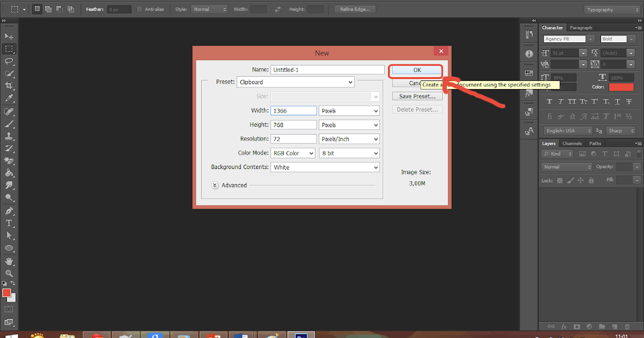Image resolution: width=644 pixels, height=338 pixels.
Task: Select the Quick Selection tool
Action: [x=9, y=73]
